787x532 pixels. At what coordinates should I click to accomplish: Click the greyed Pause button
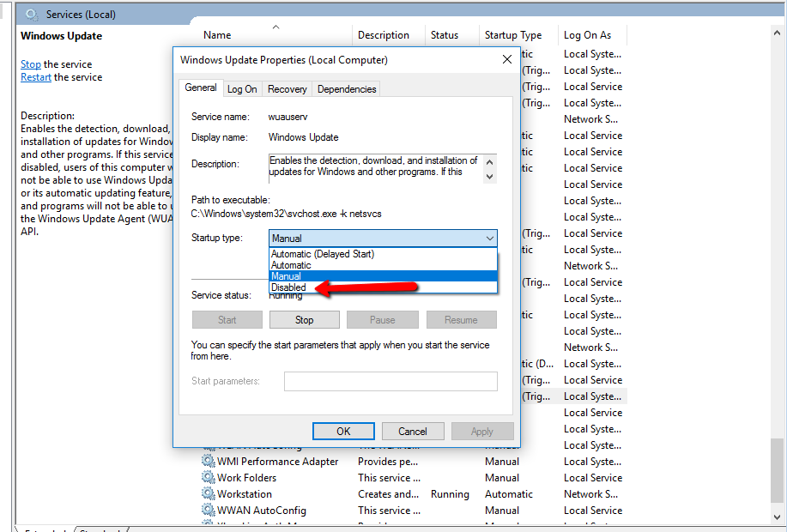383,320
